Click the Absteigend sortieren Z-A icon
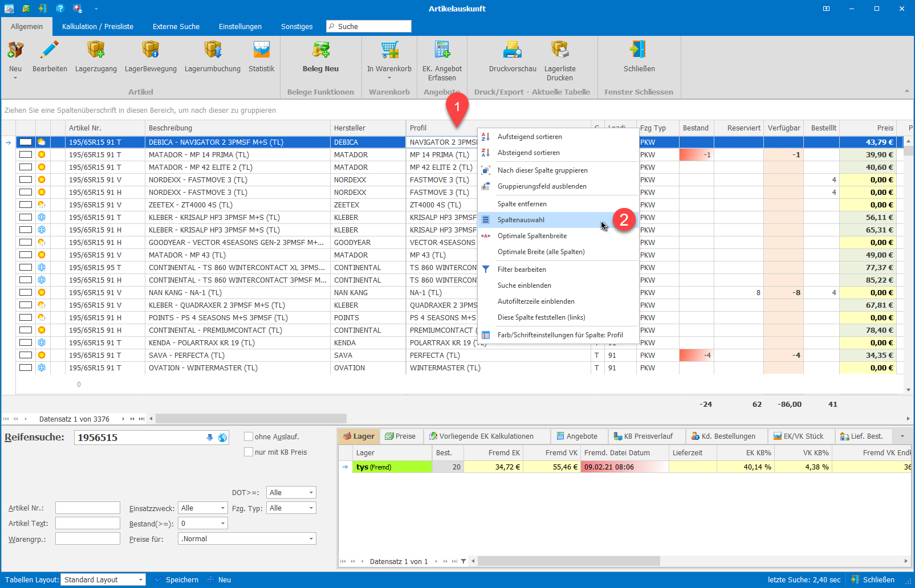The height and width of the screenshot is (588, 915). pos(486,153)
